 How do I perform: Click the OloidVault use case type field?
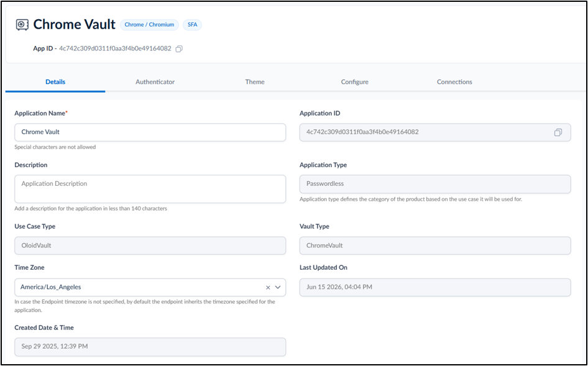click(x=150, y=245)
